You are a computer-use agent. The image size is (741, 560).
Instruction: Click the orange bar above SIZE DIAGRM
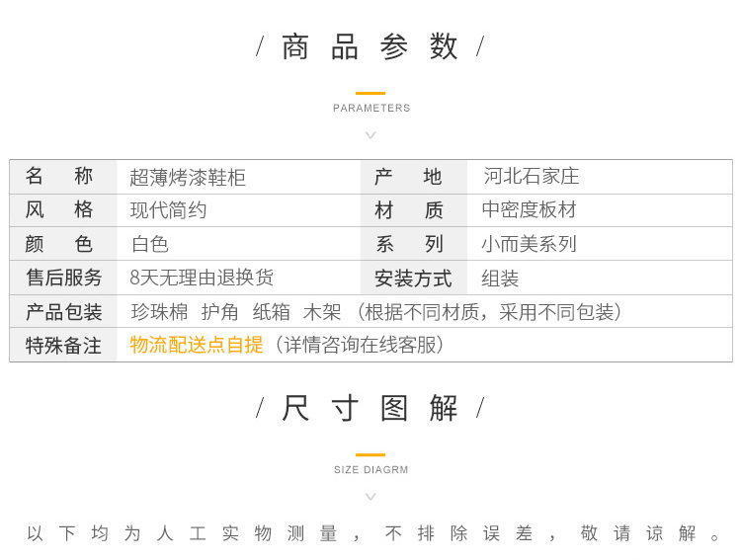coord(370,454)
